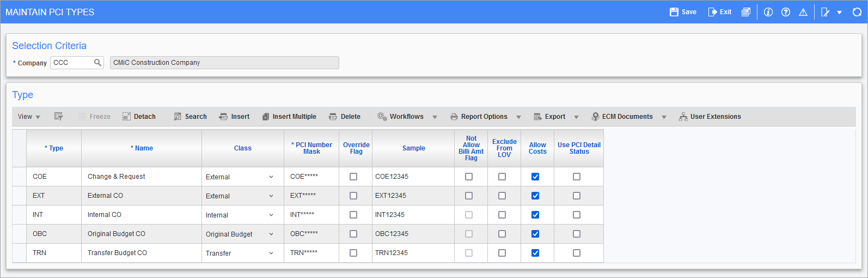The image size is (868, 278).
Task: Sort by the PCI Number Mask column header
Action: point(311,148)
